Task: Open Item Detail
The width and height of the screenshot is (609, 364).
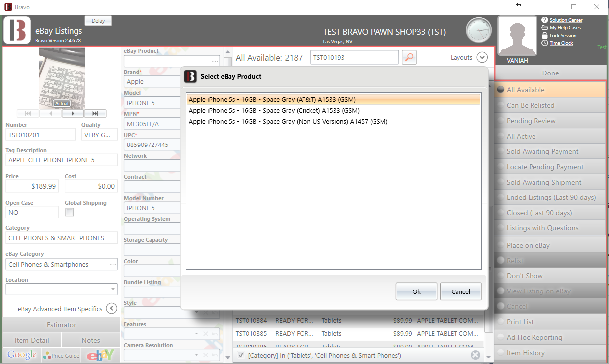Action: tap(32, 340)
